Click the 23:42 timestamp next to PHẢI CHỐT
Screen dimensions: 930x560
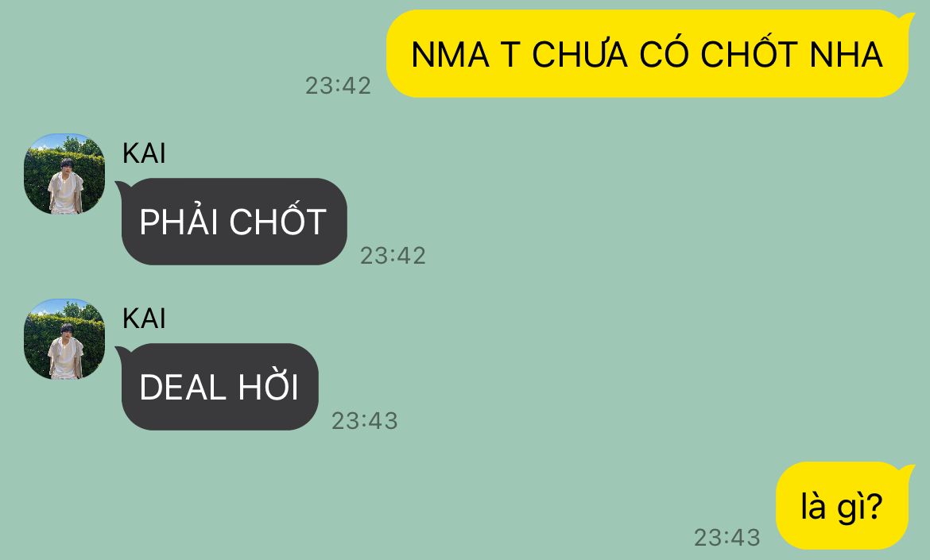coord(393,256)
